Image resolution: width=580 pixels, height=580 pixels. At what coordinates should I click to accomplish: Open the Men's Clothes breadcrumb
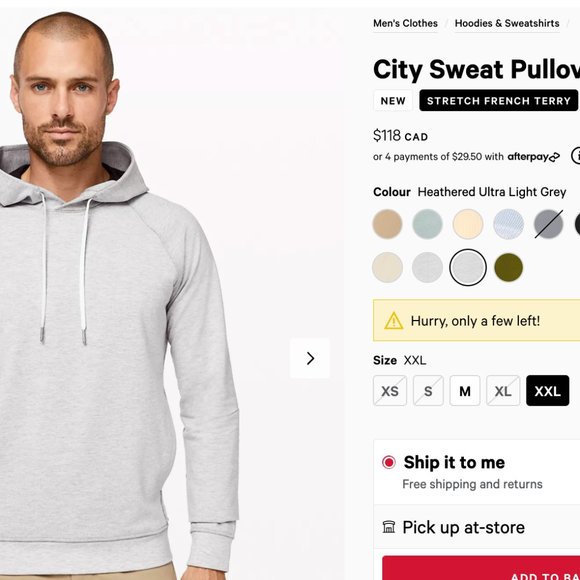[x=405, y=23]
